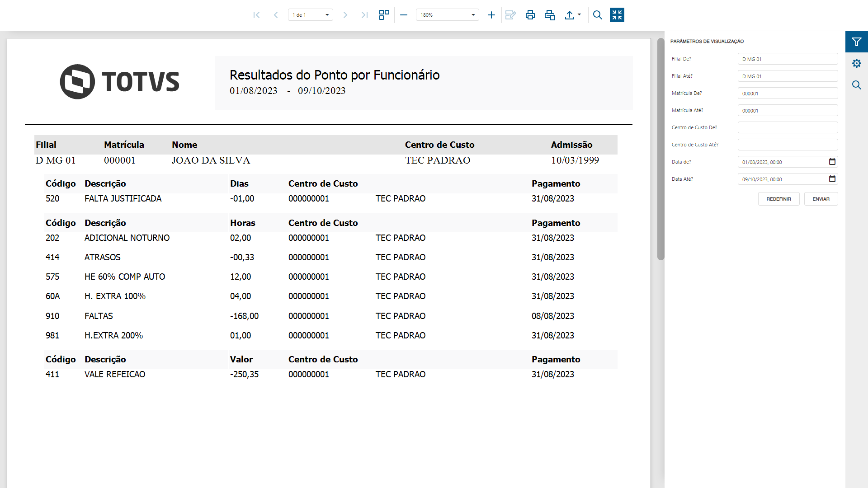
Task: Print the report
Action: click(530, 15)
